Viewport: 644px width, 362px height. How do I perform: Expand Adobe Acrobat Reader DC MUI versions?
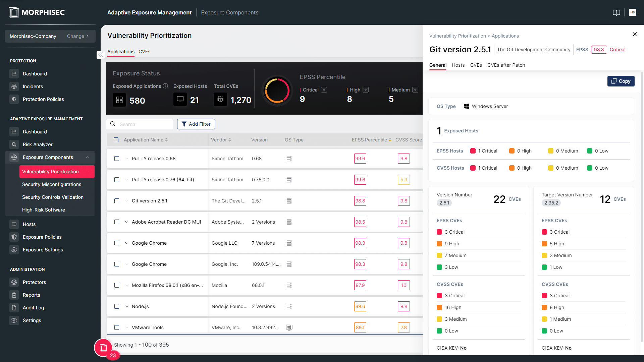pyautogui.click(x=127, y=222)
